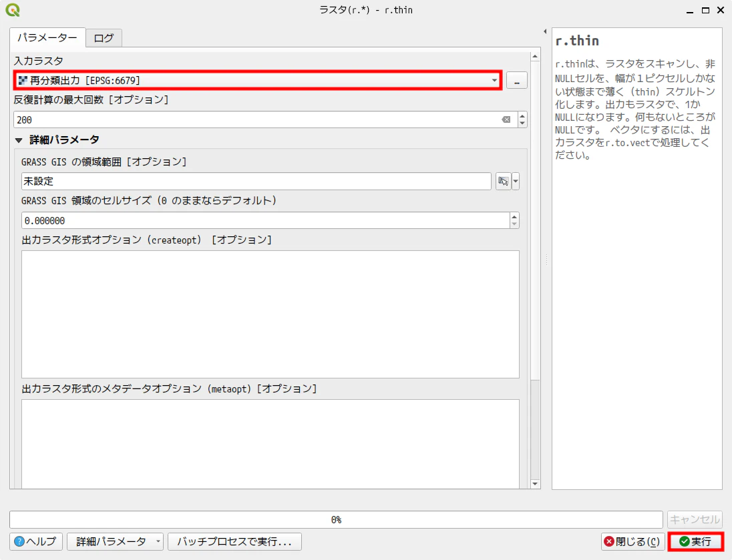
Task: Open the extent options dropdown arrow
Action: click(x=516, y=181)
